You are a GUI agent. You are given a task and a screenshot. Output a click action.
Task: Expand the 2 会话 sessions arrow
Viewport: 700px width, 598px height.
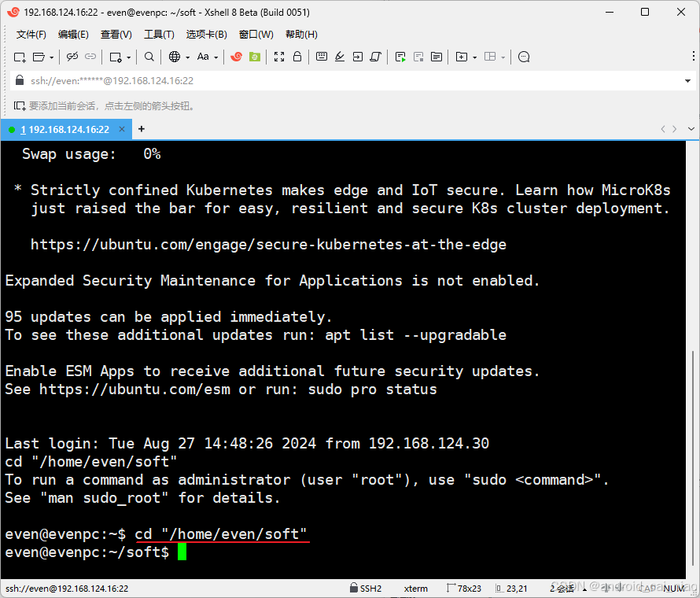click(x=584, y=589)
